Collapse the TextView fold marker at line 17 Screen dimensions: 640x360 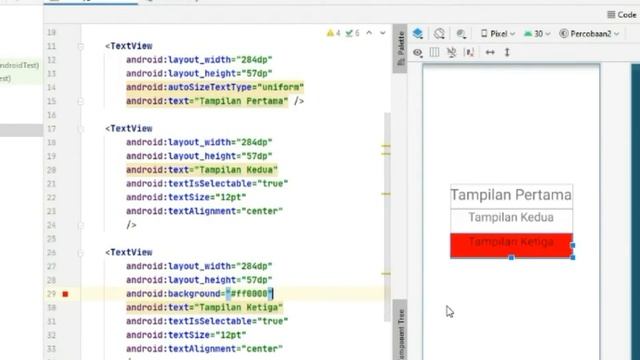tap(80, 129)
